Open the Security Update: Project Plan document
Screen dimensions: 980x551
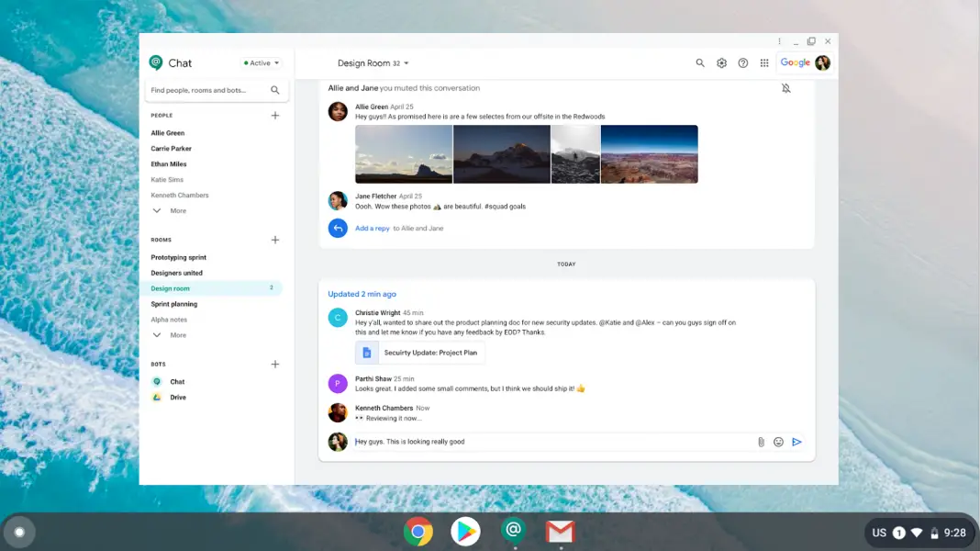pyautogui.click(x=421, y=352)
